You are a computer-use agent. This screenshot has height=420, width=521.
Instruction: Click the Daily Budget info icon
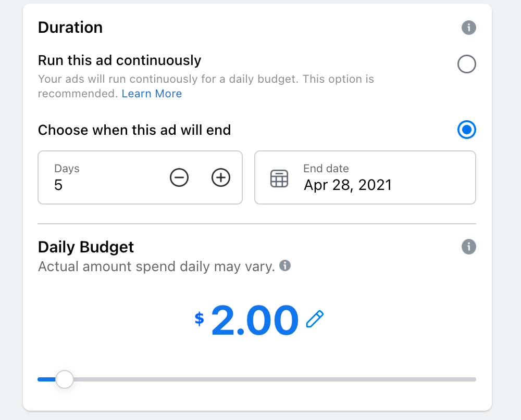coord(469,247)
